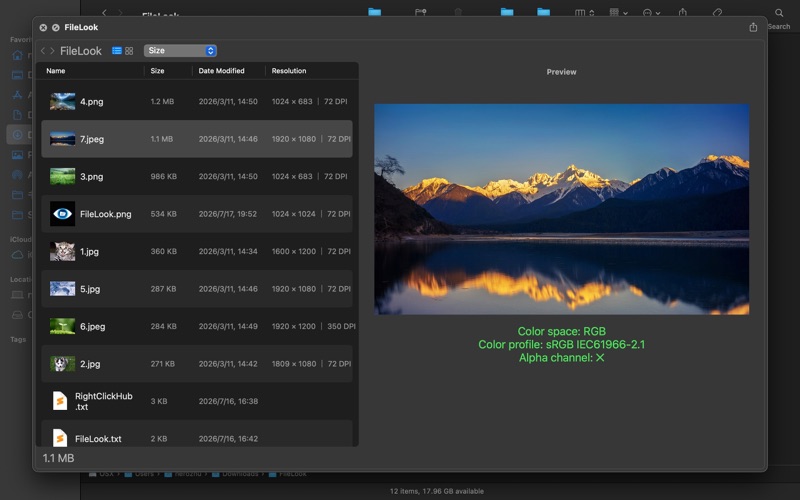The image size is (800, 500).
Task: Click the 1809 × 1080 resolution cell
Action: [x=293, y=364]
